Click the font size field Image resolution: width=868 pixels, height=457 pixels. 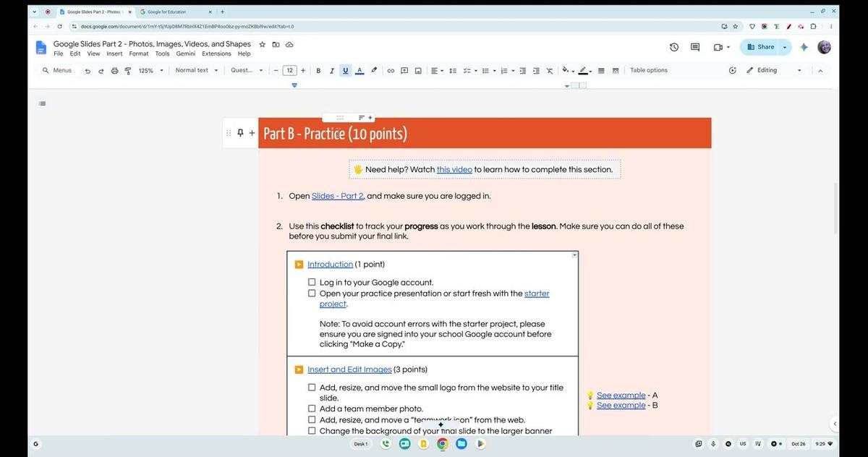point(289,71)
